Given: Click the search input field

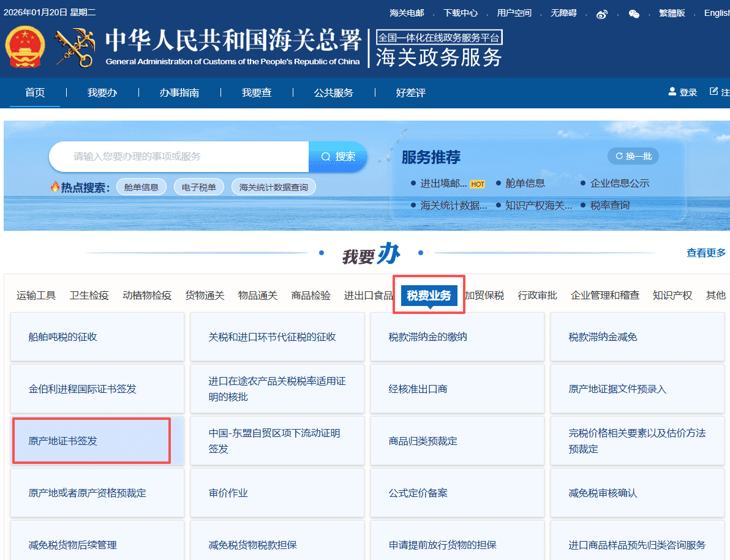Looking at the screenshot, I should tap(178, 157).
